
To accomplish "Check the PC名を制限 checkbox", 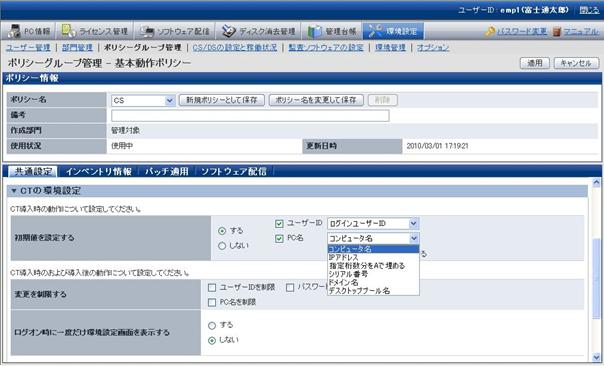I will point(212,303).
